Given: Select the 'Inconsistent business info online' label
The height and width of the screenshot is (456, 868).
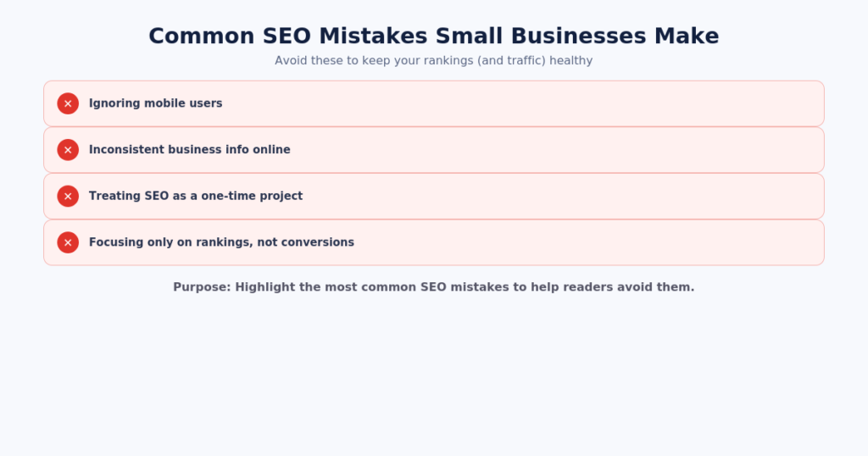Looking at the screenshot, I should pos(189,150).
